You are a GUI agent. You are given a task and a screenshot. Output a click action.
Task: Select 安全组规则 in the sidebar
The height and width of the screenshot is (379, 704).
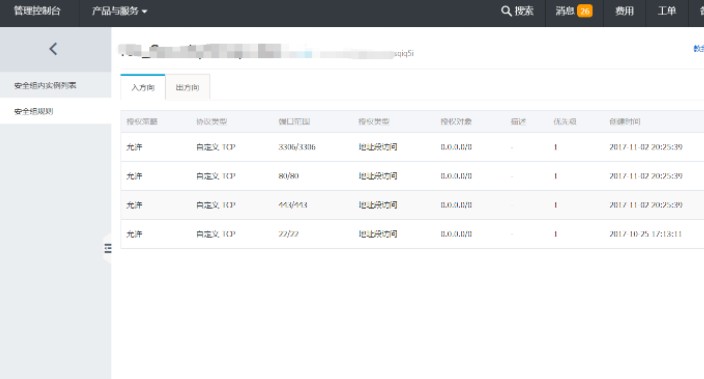tap(34, 111)
